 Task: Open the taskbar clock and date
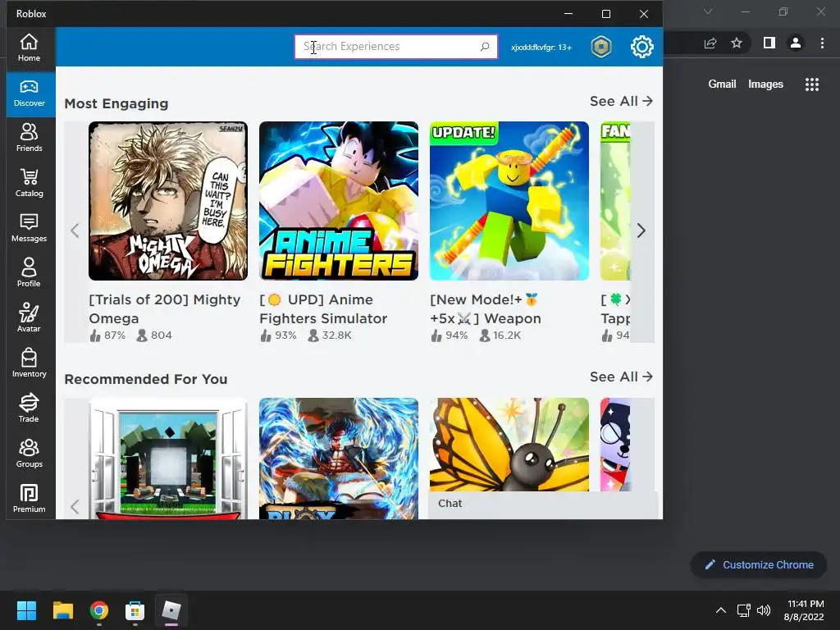pyautogui.click(x=804, y=610)
